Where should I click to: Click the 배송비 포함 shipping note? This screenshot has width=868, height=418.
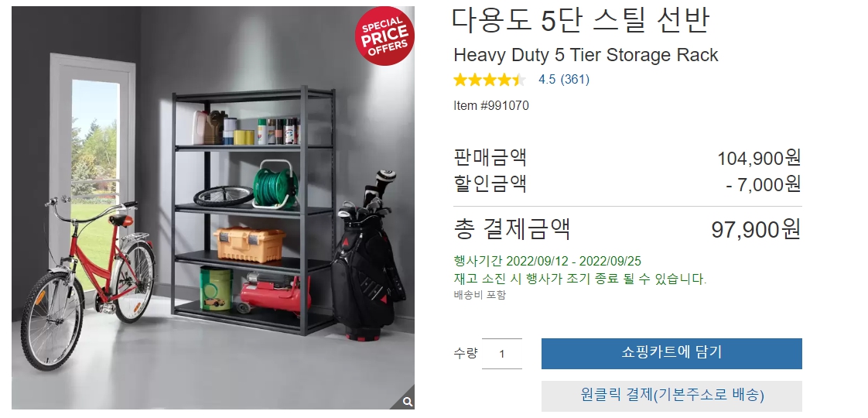480,295
